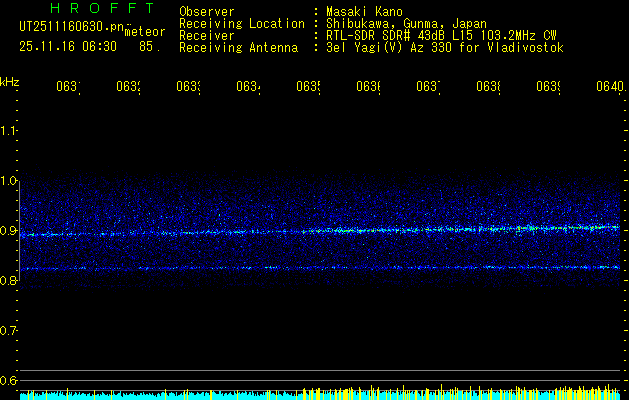Screen dimensions: 629x400
Task: Select the filename UT2511160630.pn text
Action: click(x=72, y=27)
